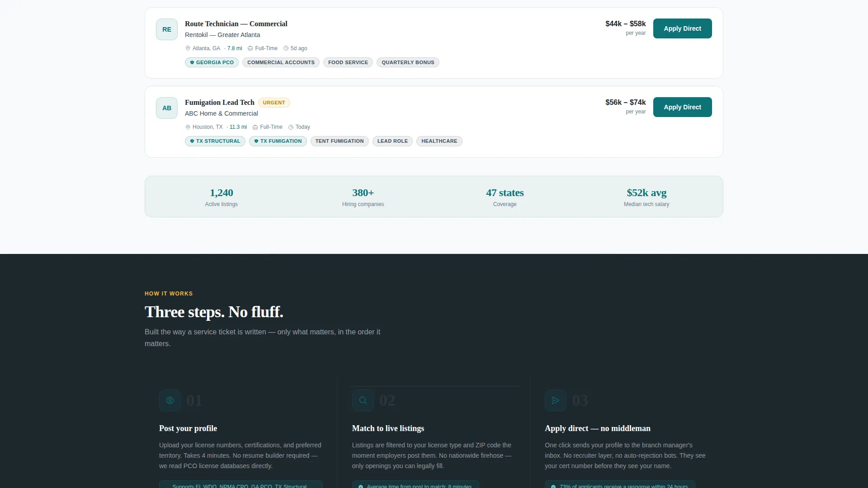Click the HOW IT WORKS section label

tap(169, 294)
